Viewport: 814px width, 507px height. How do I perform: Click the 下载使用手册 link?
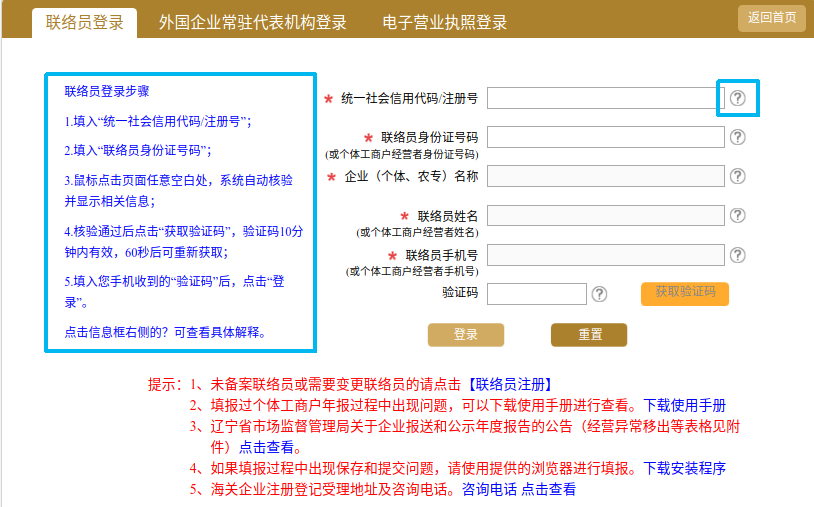tap(684, 405)
